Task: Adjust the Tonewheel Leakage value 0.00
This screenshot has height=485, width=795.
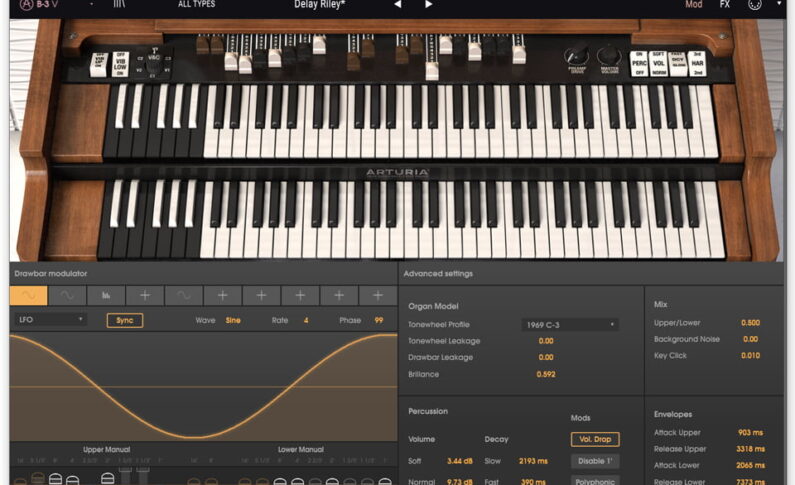Action: [x=546, y=341]
